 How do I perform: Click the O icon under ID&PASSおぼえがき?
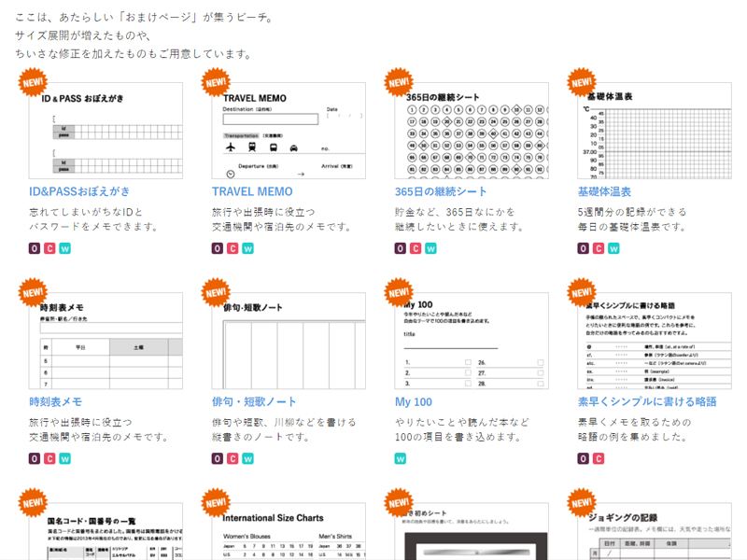(35, 248)
